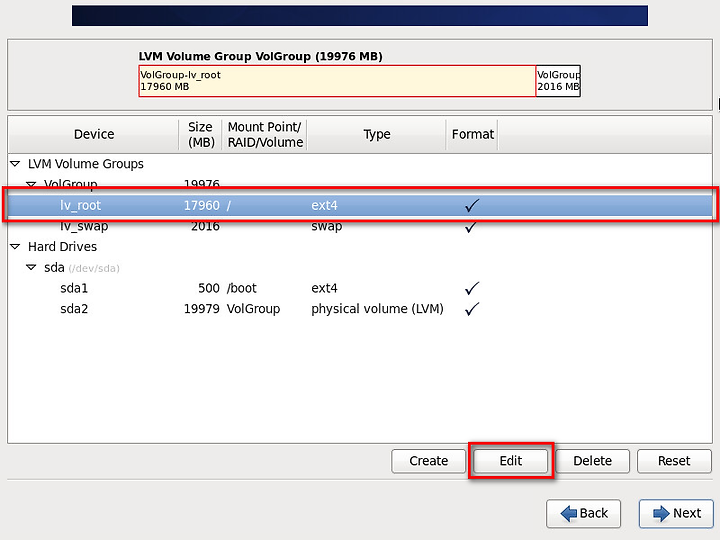Viewport: 720px width, 540px height.
Task: Click the blue Back arrow icon
Action: (568, 513)
